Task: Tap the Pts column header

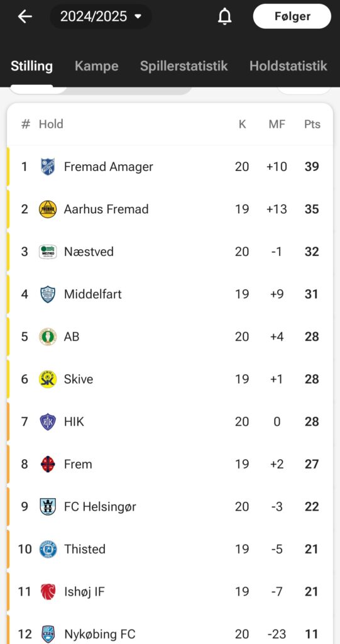Action: tap(312, 124)
